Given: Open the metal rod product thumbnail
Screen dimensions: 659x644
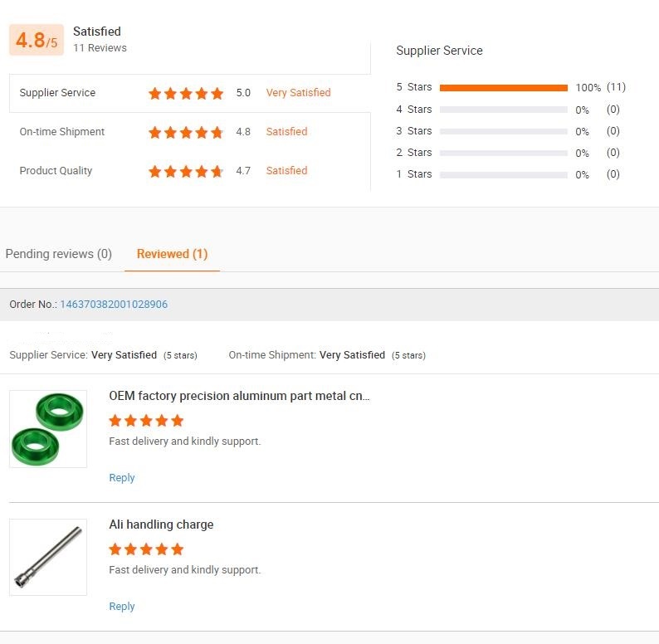Looking at the screenshot, I should (48, 558).
